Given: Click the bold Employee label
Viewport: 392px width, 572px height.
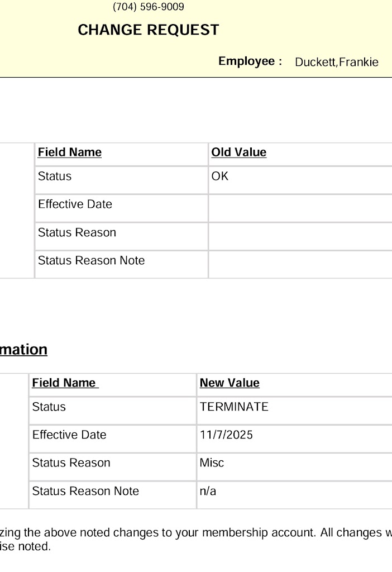Looking at the screenshot, I should [250, 61].
